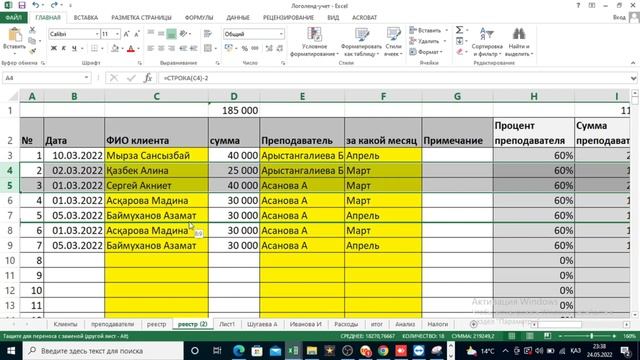
Task: Apply percent style to cells
Action: coord(244,49)
